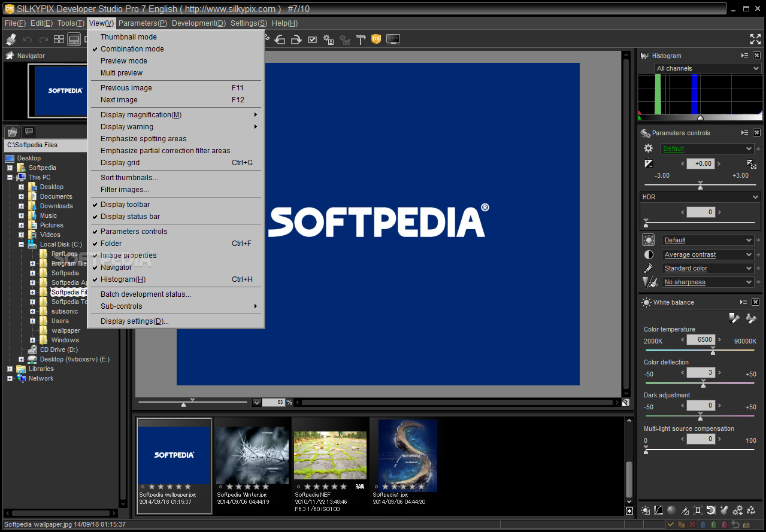Click the development mark checkbox toolbar icon
The width and height of the screenshot is (766, 532).
pyautogui.click(x=312, y=39)
